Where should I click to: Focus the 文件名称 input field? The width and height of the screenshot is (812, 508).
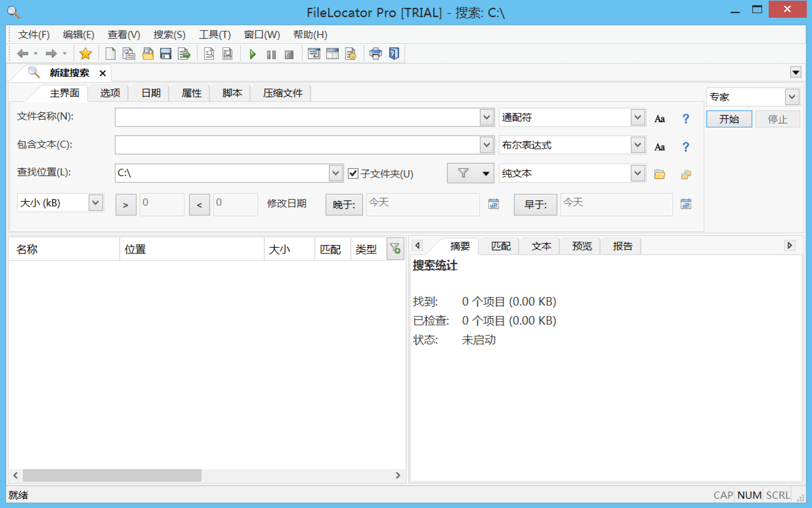(x=297, y=117)
